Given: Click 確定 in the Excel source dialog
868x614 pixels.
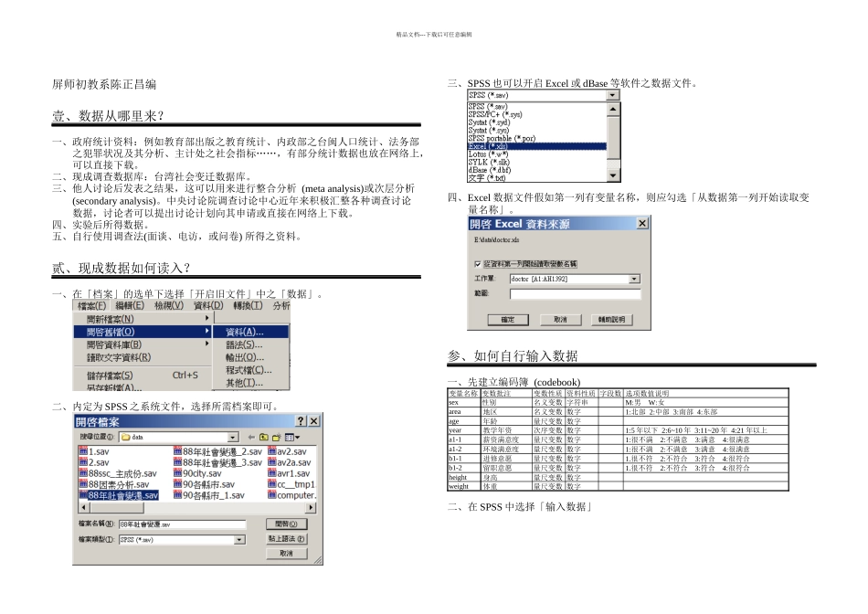Looking at the screenshot, I should pos(508,320).
